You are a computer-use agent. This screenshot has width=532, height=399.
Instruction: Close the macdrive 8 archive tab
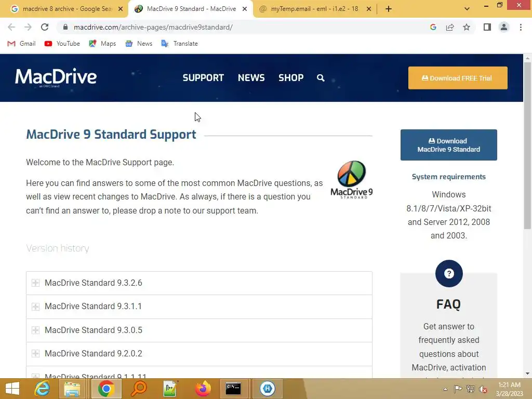(x=121, y=9)
